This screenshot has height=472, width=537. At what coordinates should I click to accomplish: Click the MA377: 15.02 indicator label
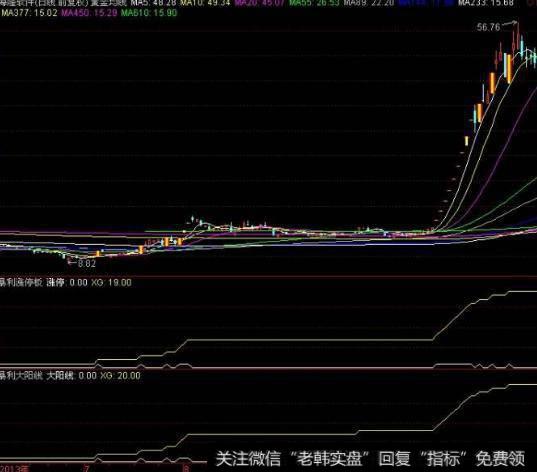(29, 13)
